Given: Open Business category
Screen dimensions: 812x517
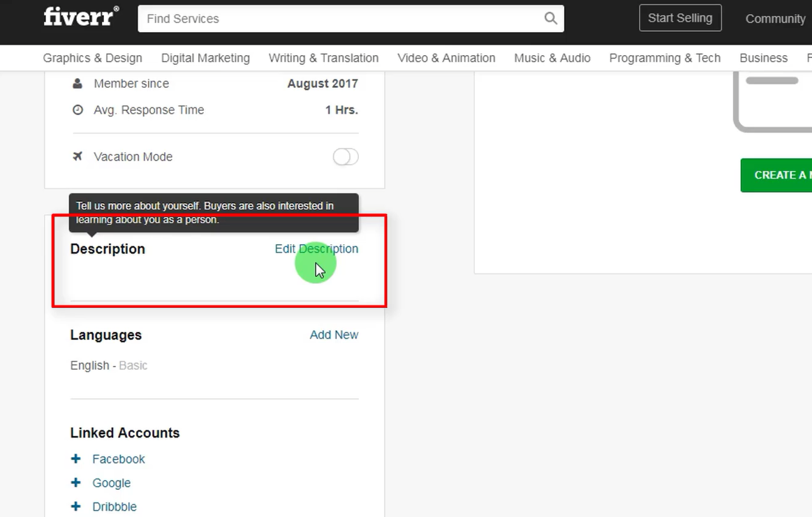Looking at the screenshot, I should (763, 58).
